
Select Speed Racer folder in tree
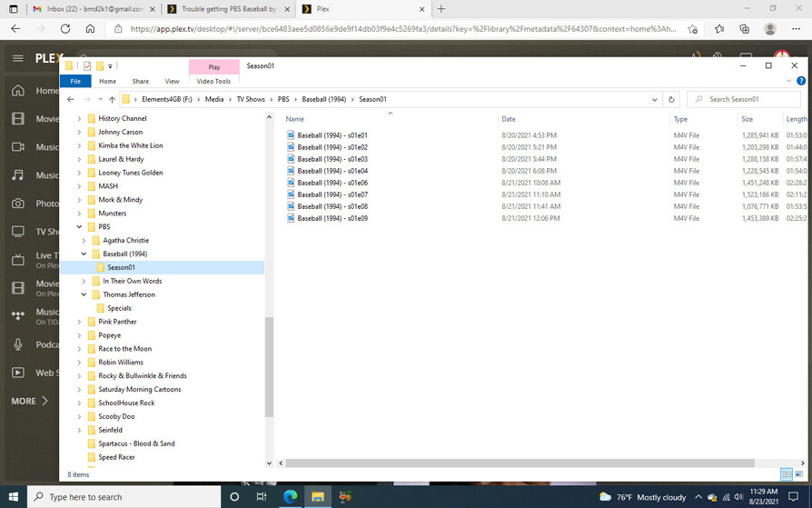[116, 457]
